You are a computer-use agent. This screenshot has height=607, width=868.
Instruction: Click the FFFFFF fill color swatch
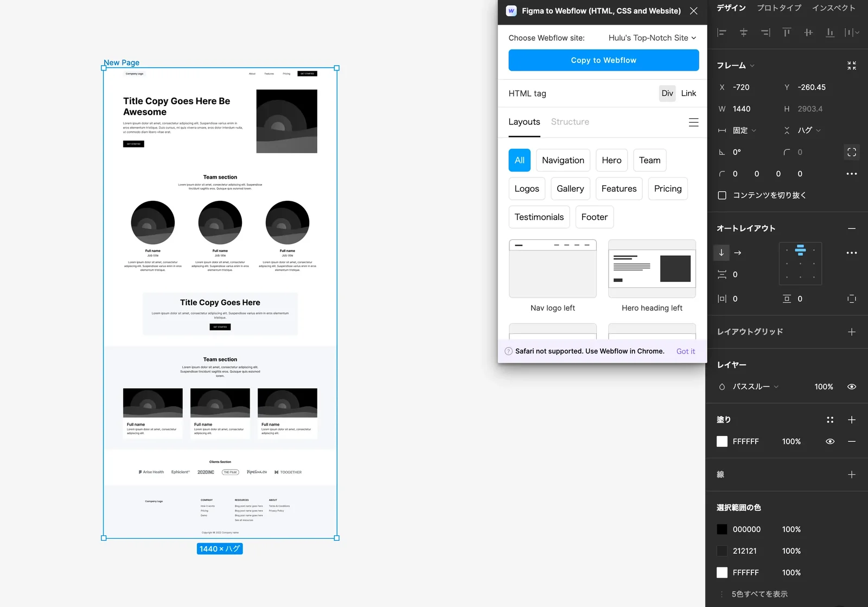tap(722, 441)
